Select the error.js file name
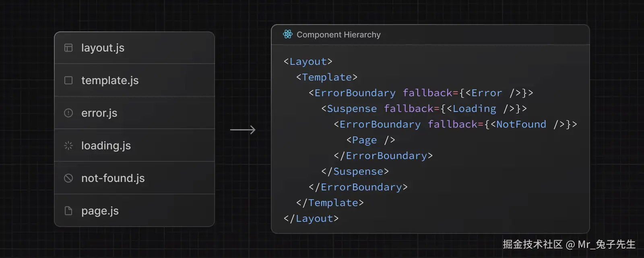Image resolution: width=644 pixels, height=258 pixels. [99, 113]
